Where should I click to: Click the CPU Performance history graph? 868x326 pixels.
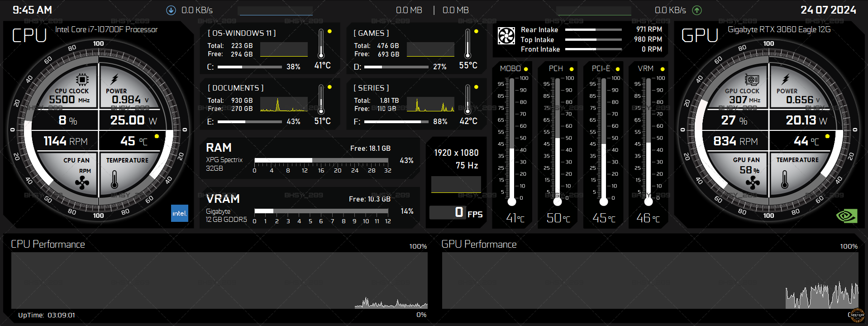pyautogui.click(x=219, y=281)
